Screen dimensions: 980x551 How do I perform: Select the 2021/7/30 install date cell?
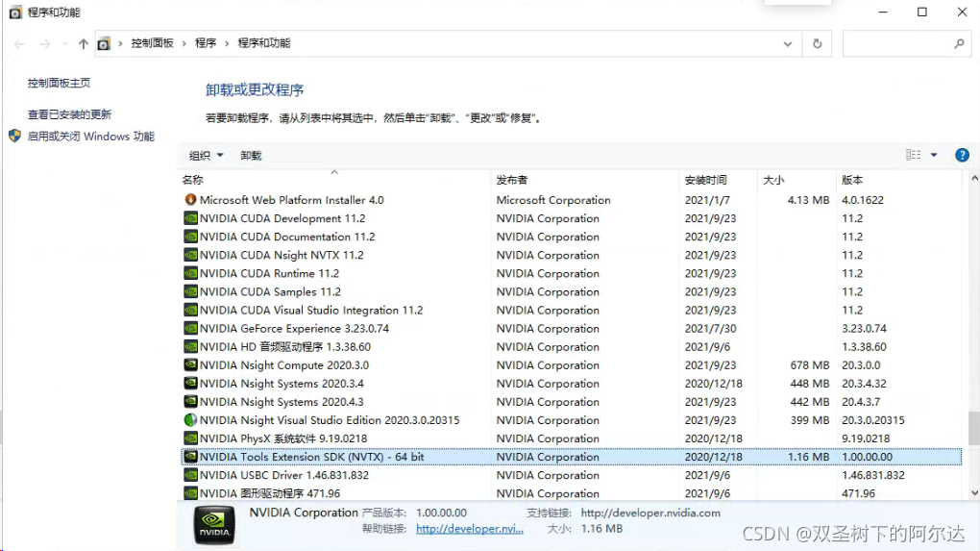711,328
